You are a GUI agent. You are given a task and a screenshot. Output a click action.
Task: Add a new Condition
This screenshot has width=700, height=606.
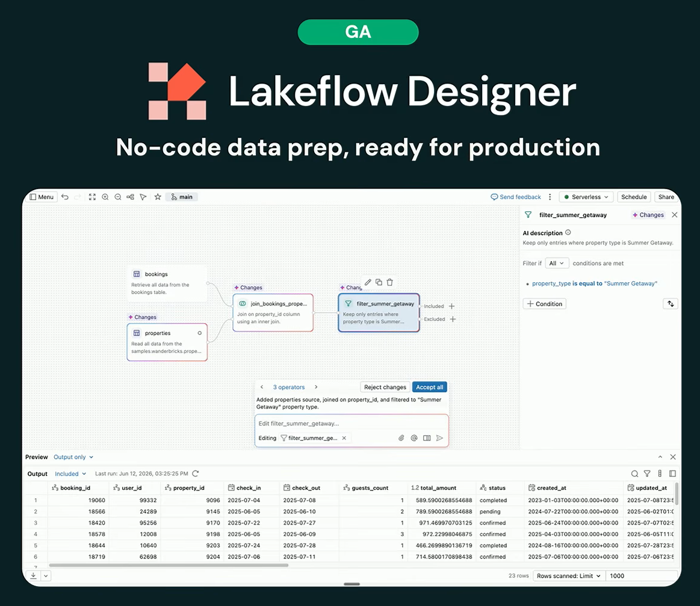(x=545, y=304)
